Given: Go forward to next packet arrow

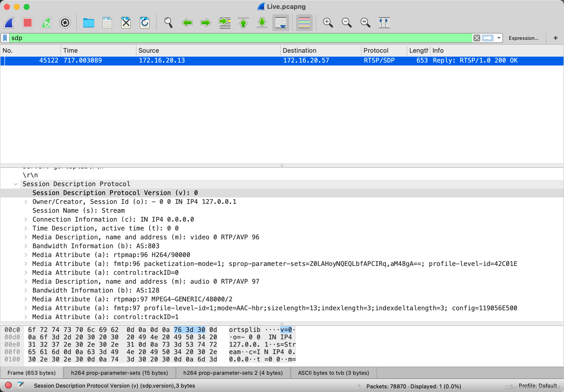Looking at the screenshot, I should [x=206, y=23].
